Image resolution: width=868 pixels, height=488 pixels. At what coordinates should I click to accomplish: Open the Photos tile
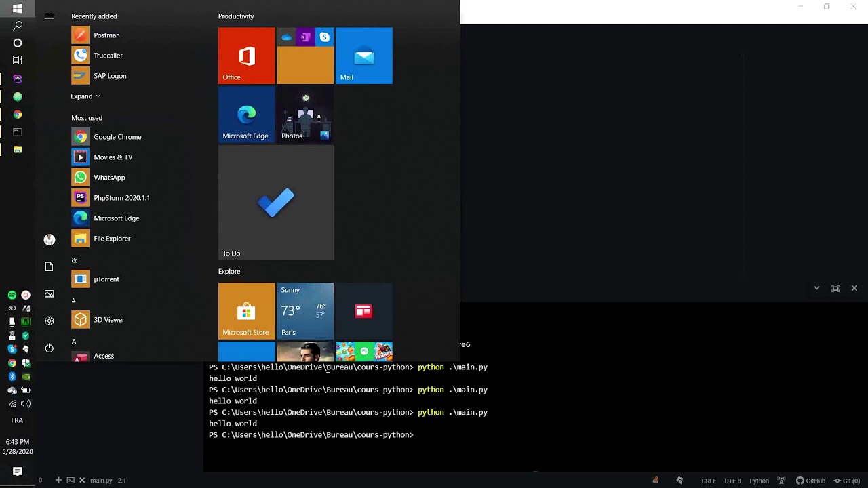click(x=305, y=115)
